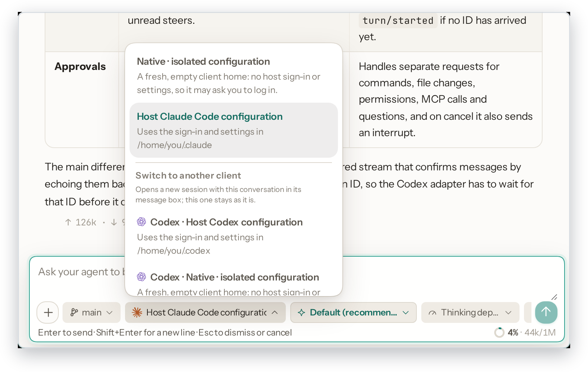This screenshot has width=588, height=372.
Task: Click the chevron on Thinking depth selector
Action: (508, 312)
